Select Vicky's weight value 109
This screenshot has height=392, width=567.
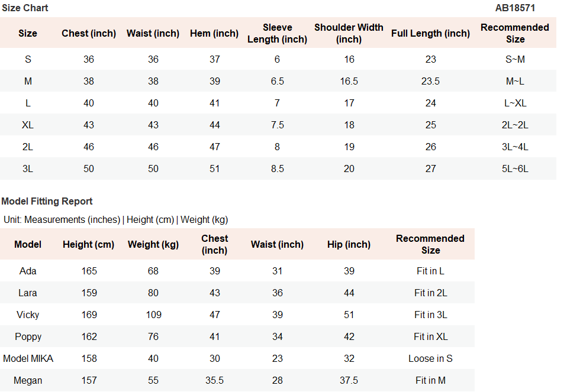153,315
